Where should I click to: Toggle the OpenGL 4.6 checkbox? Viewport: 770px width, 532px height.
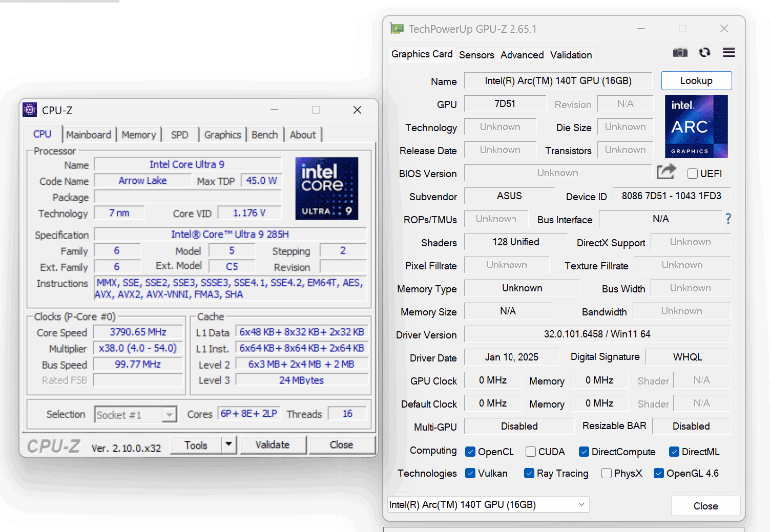point(659,473)
